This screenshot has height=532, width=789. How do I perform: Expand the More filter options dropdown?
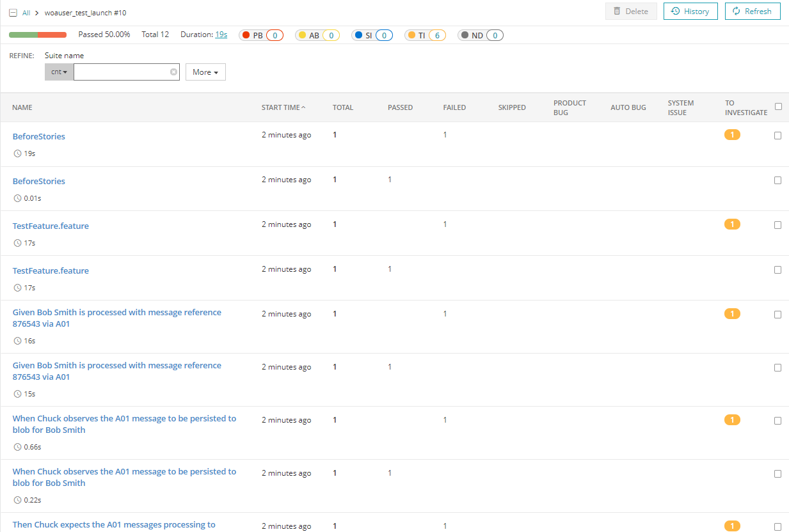[x=205, y=72]
